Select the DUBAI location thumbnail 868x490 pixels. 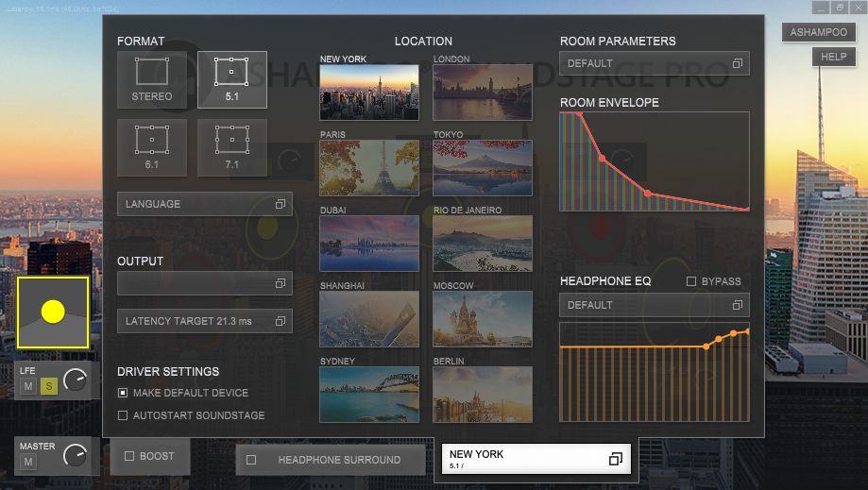[x=369, y=244]
